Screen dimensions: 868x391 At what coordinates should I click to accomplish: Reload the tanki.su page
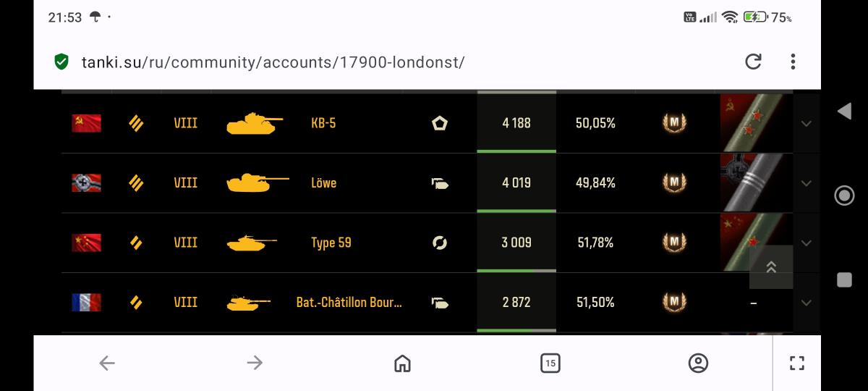click(x=753, y=62)
